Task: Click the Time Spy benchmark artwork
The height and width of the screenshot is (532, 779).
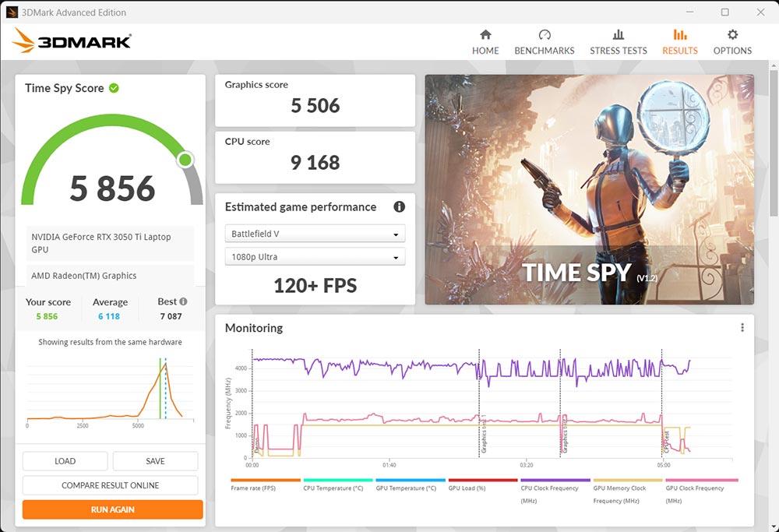Action: point(589,189)
